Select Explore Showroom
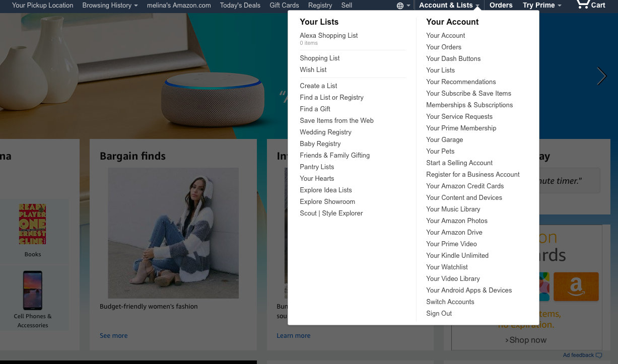 coord(327,201)
